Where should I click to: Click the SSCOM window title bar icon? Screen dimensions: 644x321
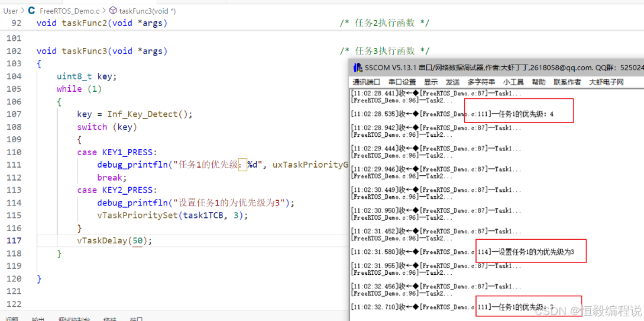tap(357, 67)
